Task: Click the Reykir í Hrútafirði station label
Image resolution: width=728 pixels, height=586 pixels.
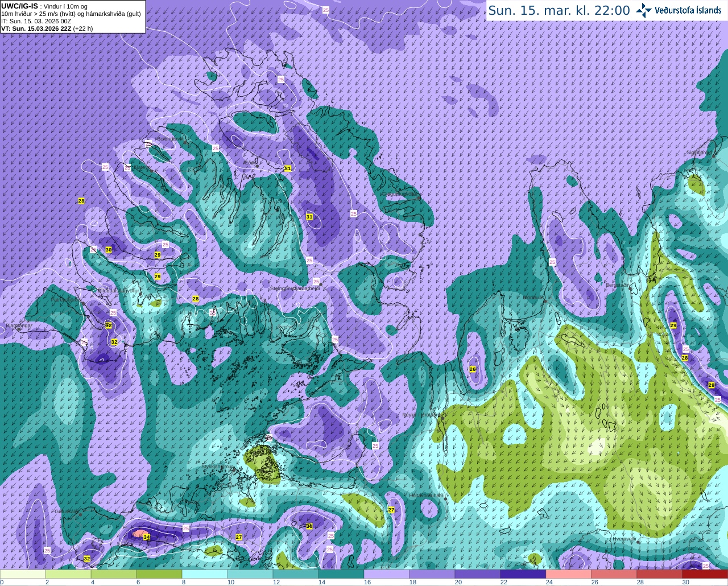Action: pyautogui.click(x=421, y=415)
